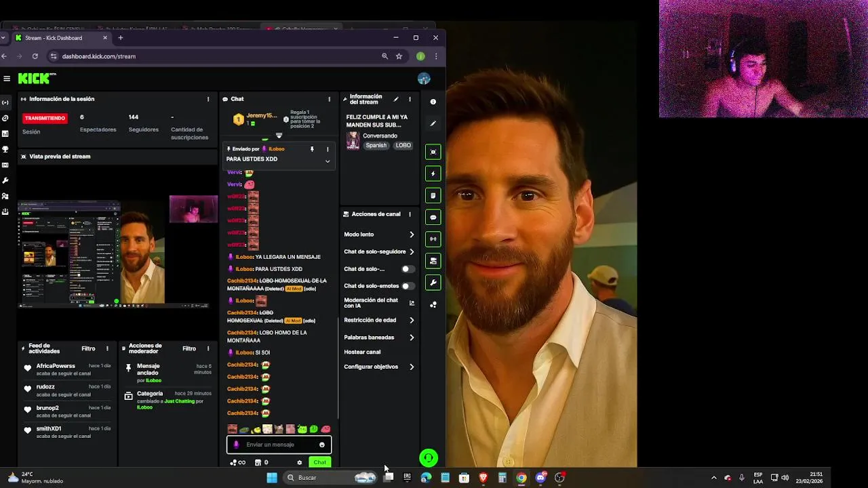Image resolution: width=868 pixels, height=488 pixels.
Task: Click the profile avatar in Kick header
Action: [x=424, y=79]
